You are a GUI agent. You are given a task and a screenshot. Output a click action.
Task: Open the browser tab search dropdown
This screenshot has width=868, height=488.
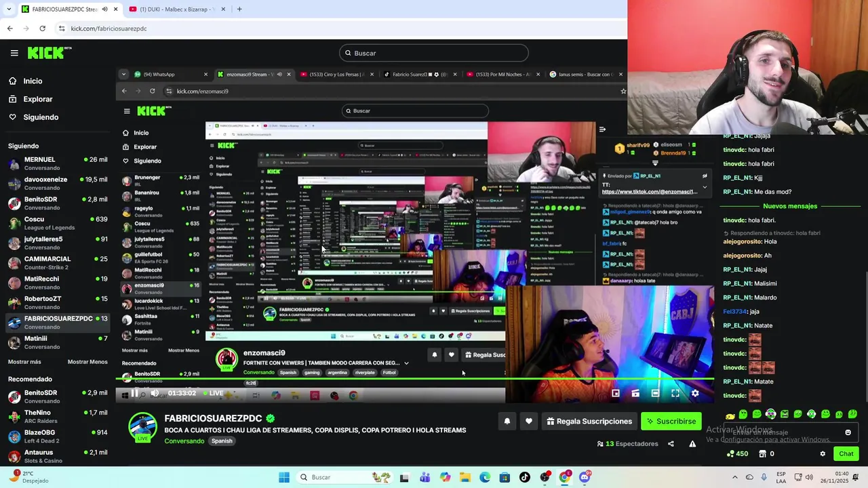tap(8, 9)
